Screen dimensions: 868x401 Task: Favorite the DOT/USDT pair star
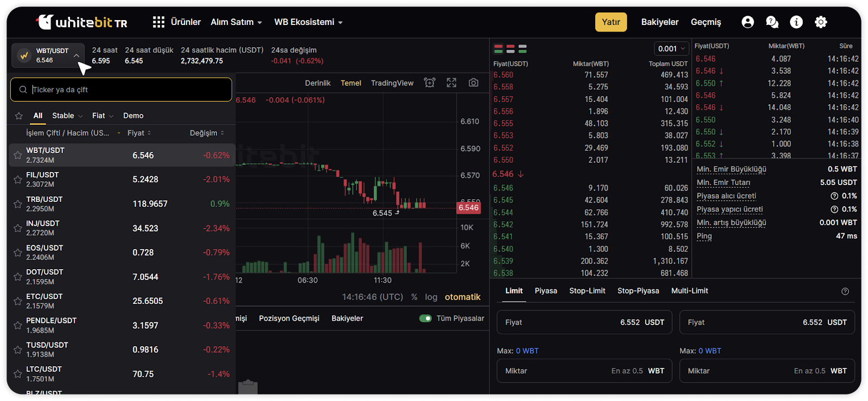pos(17,277)
